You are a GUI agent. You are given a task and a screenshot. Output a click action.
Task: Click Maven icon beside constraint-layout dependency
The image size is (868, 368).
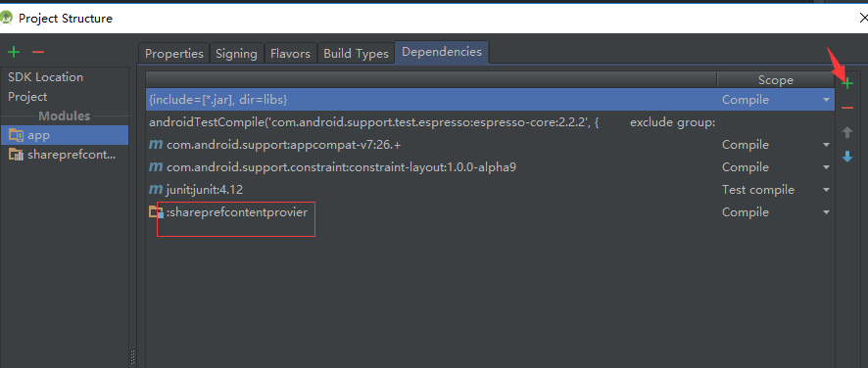click(156, 167)
